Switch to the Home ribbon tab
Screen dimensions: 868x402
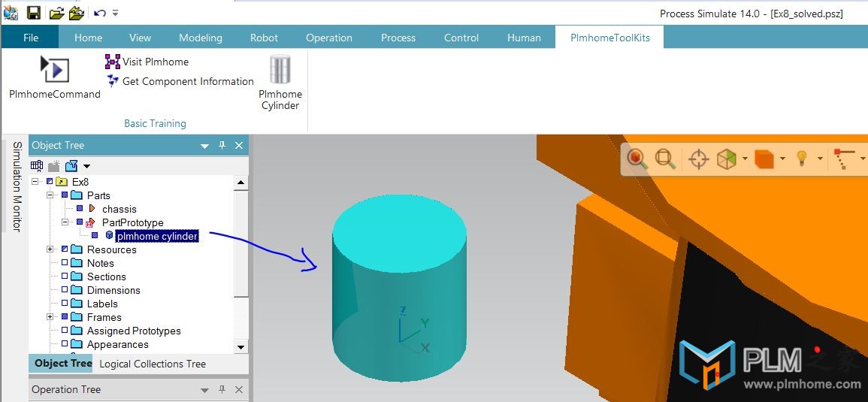[89, 38]
